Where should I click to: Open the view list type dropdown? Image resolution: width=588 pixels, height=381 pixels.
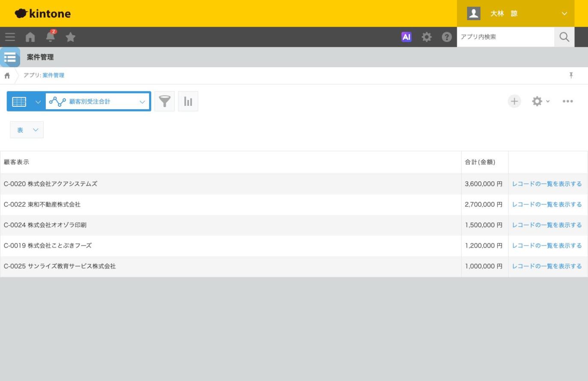26,101
